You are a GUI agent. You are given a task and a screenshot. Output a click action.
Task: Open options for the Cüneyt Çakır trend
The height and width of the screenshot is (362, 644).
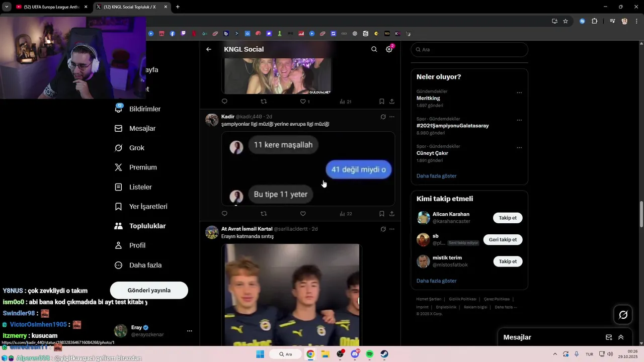coord(519,148)
